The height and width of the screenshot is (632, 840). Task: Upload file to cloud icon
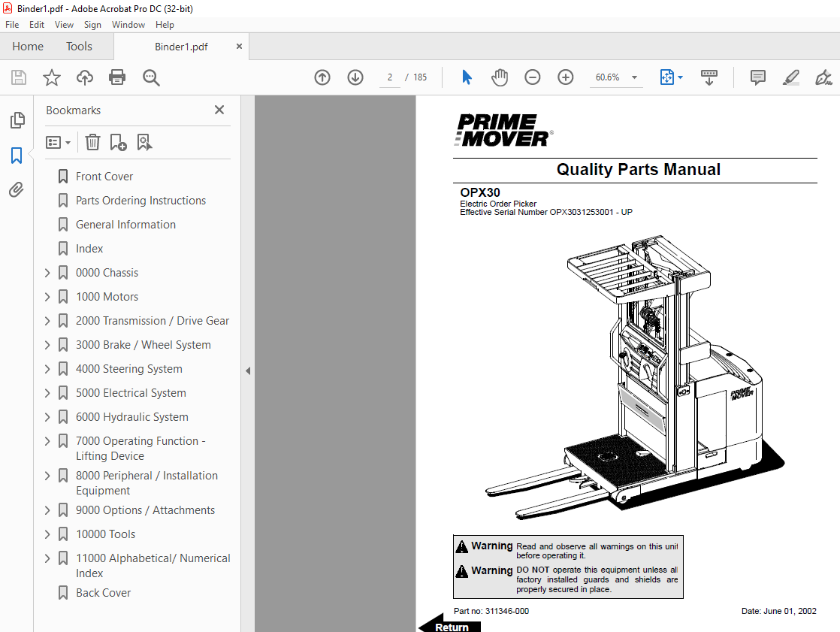coord(85,77)
